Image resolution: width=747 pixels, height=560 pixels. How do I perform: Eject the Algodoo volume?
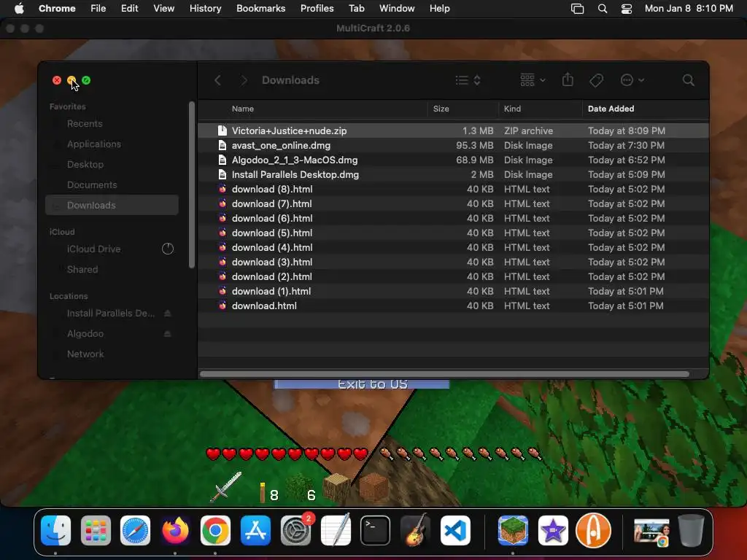tap(167, 334)
